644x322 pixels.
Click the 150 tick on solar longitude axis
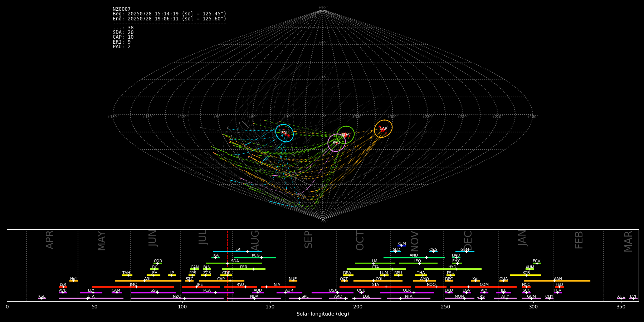[x=270, y=307]
